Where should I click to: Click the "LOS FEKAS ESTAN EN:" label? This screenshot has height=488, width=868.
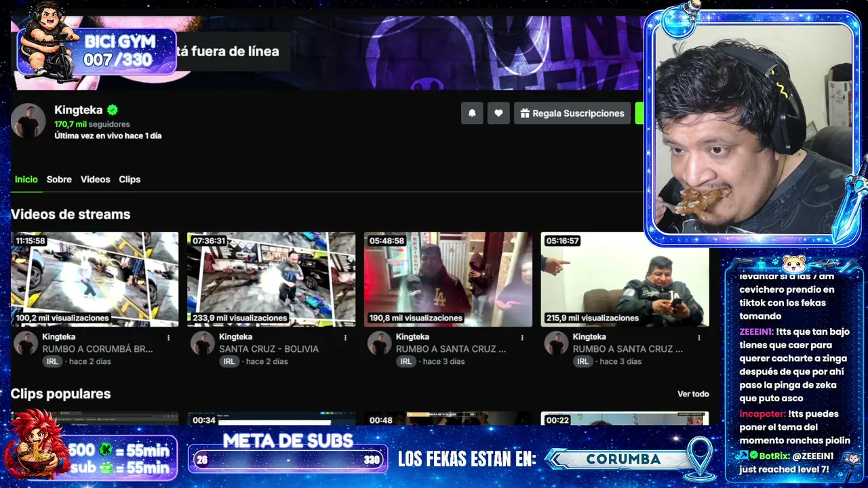(467, 459)
